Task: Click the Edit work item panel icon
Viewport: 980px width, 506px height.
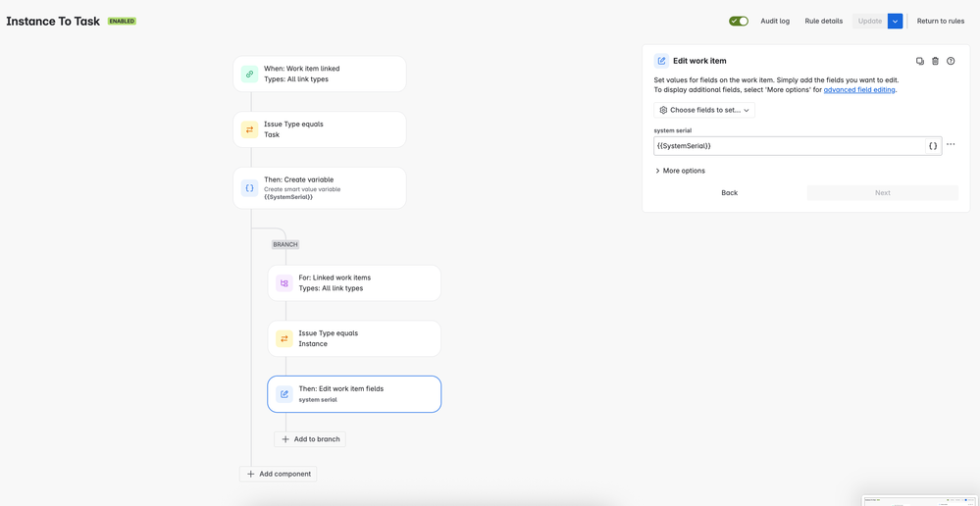Action: coord(661,61)
